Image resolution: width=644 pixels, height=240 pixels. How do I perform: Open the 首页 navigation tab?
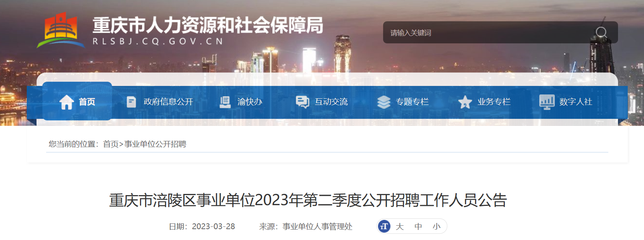(77, 101)
